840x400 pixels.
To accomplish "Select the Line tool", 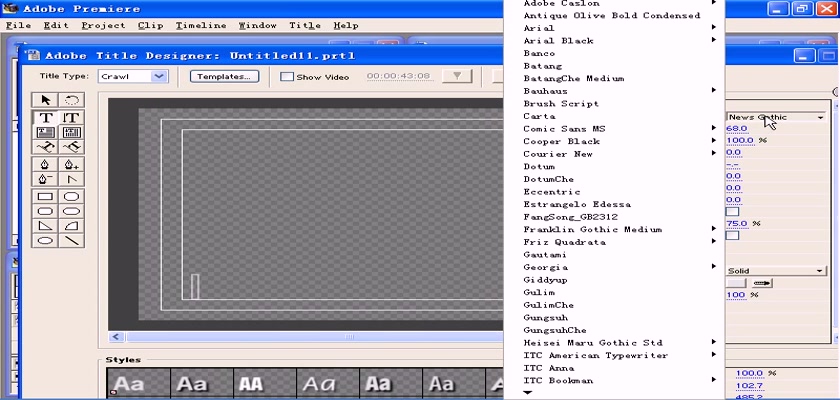I will coord(71,240).
